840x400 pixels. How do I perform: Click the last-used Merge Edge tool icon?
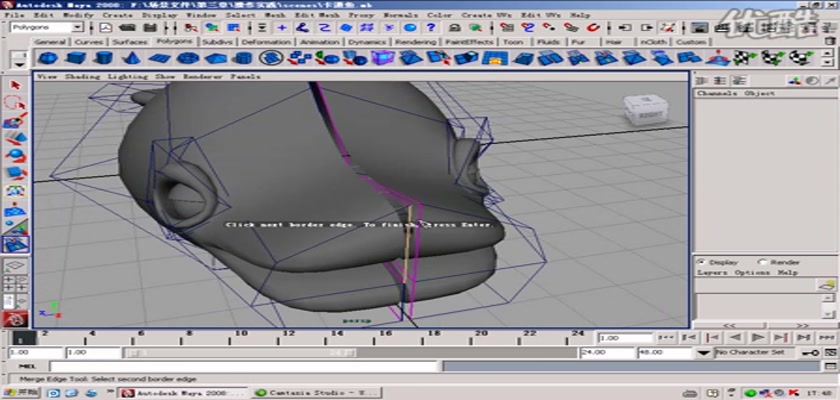point(16,245)
